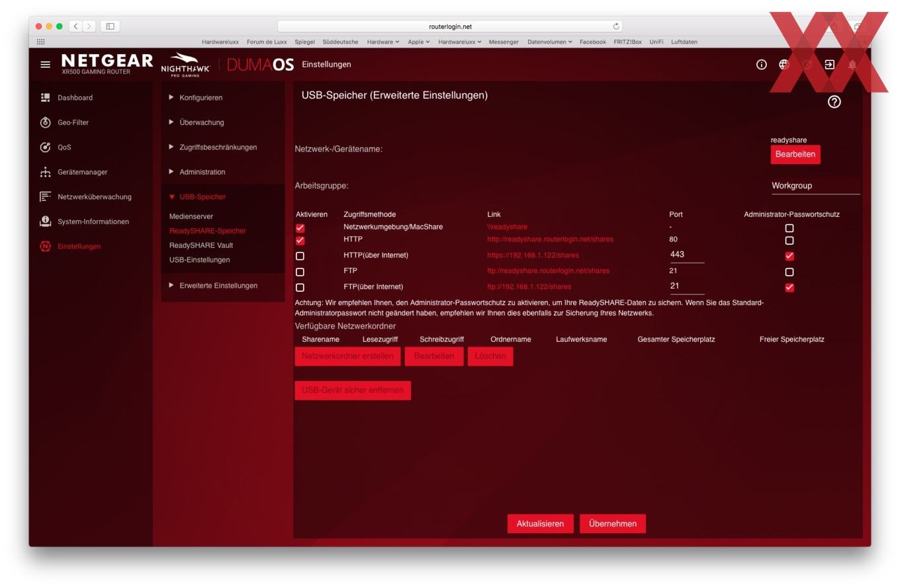
Task: Open the help question mark icon
Action: (834, 102)
